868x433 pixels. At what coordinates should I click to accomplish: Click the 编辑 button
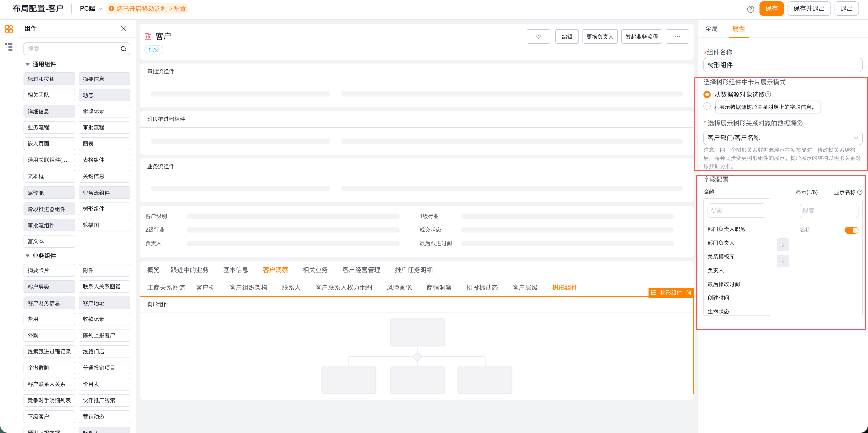tap(567, 36)
